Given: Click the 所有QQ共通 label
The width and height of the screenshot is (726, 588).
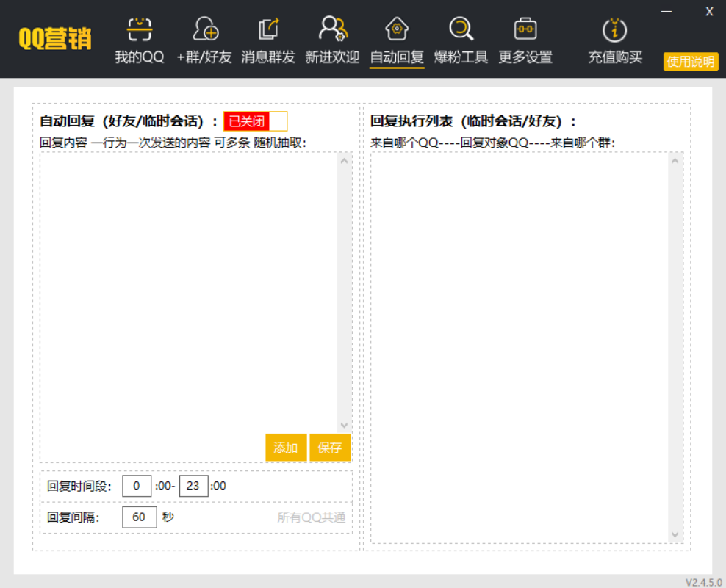Looking at the screenshot, I should coord(312,517).
